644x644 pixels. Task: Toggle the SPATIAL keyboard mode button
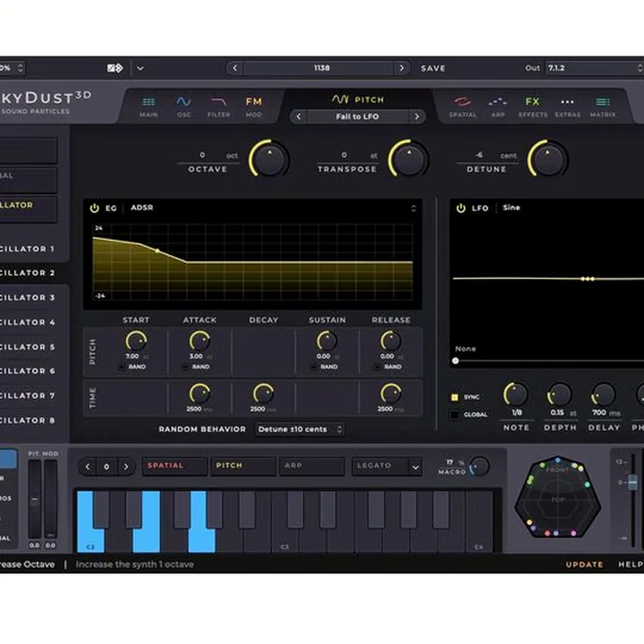pyautogui.click(x=174, y=466)
